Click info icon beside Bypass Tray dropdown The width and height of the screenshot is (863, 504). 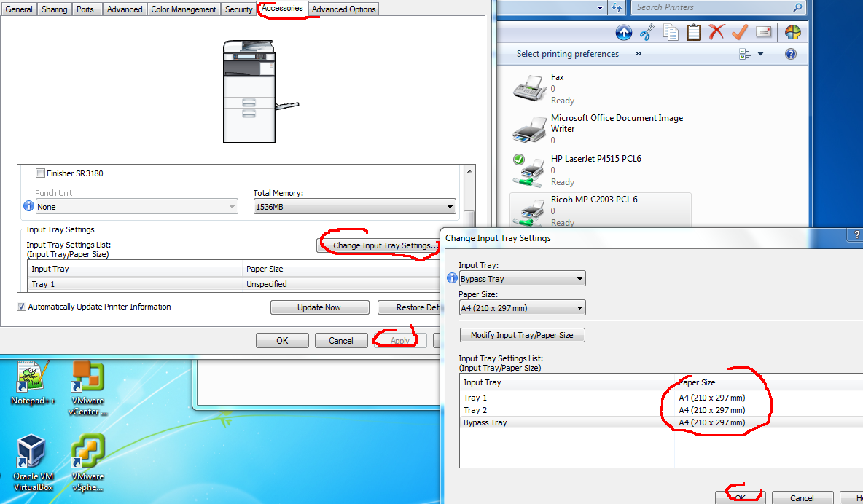452,278
